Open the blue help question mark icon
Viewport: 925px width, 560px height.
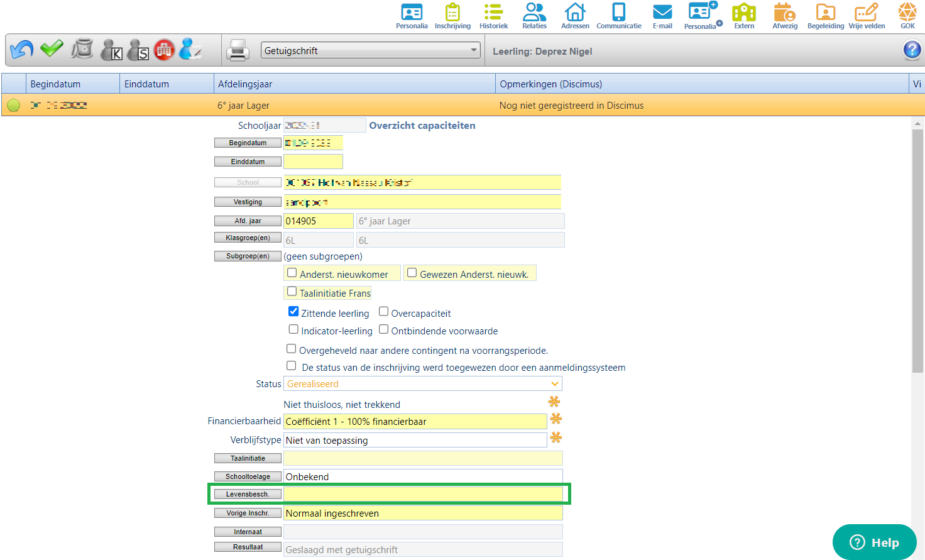911,50
